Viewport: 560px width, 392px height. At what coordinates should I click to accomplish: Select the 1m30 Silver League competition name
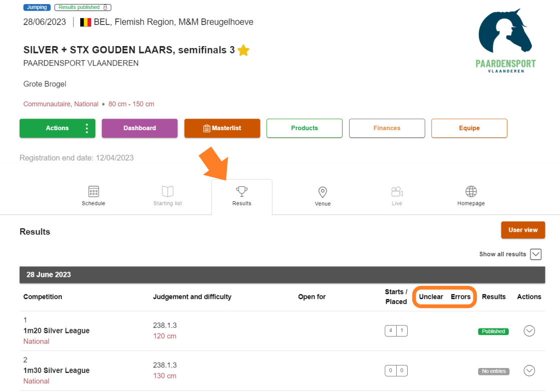pos(57,370)
